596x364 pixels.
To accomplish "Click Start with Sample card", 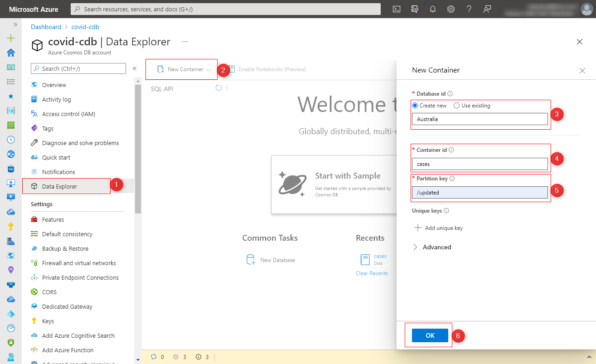I will [334, 184].
